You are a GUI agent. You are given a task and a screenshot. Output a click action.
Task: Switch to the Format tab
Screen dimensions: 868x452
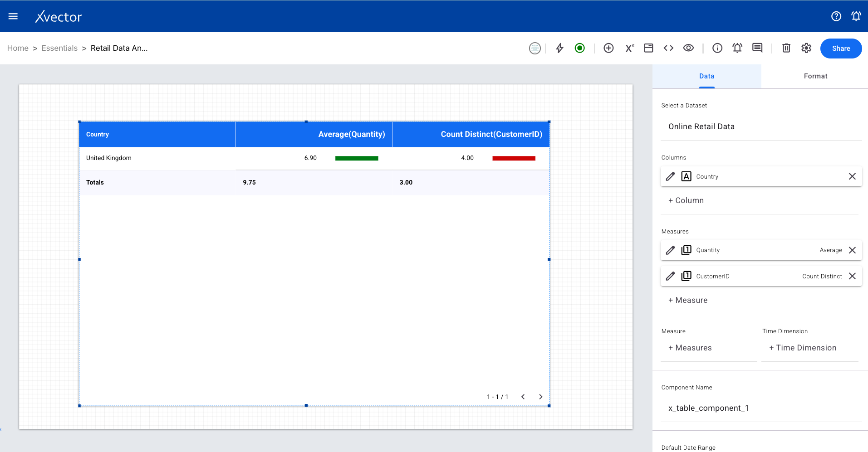click(815, 76)
